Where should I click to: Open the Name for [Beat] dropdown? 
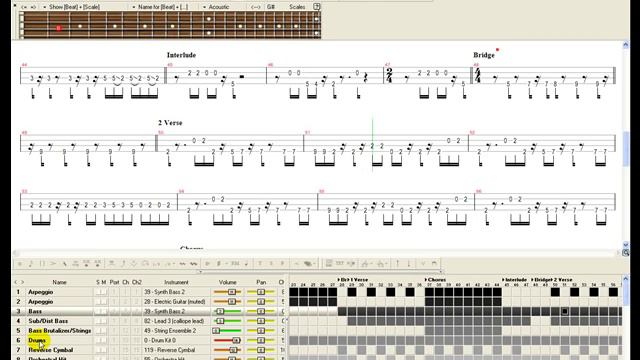(161, 7)
